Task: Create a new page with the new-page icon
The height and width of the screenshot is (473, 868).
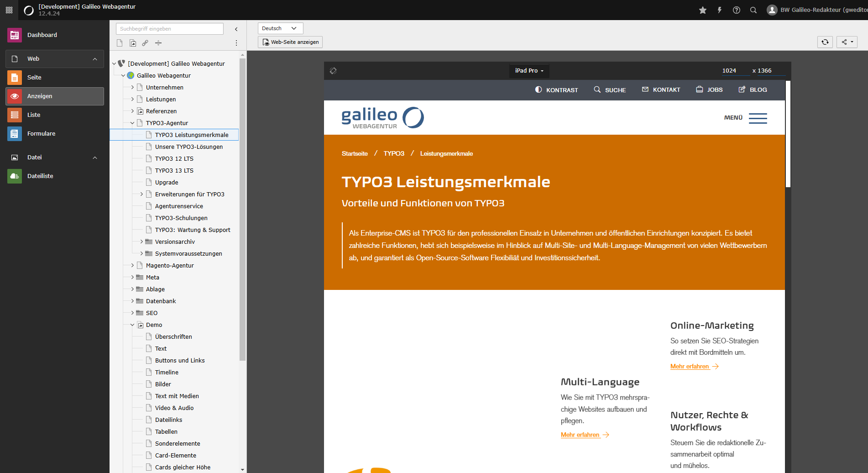Action: [120, 43]
